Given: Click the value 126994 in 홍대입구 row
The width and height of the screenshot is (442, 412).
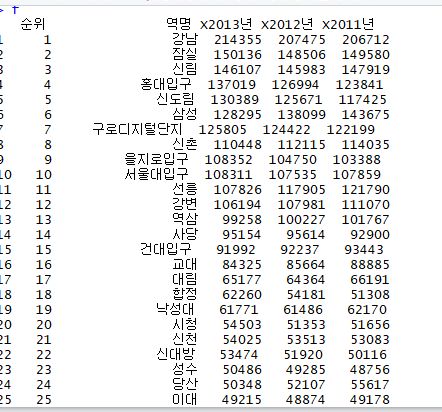Looking at the screenshot, I should pos(295,85).
